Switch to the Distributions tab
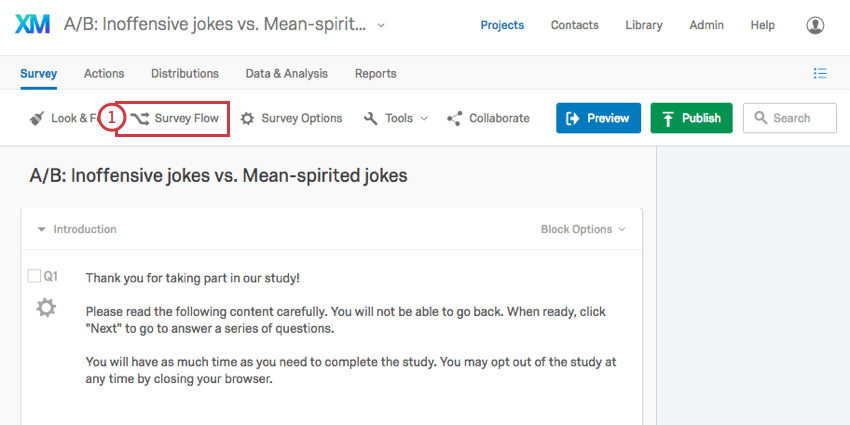Screen dimensions: 850x425 [185, 73]
